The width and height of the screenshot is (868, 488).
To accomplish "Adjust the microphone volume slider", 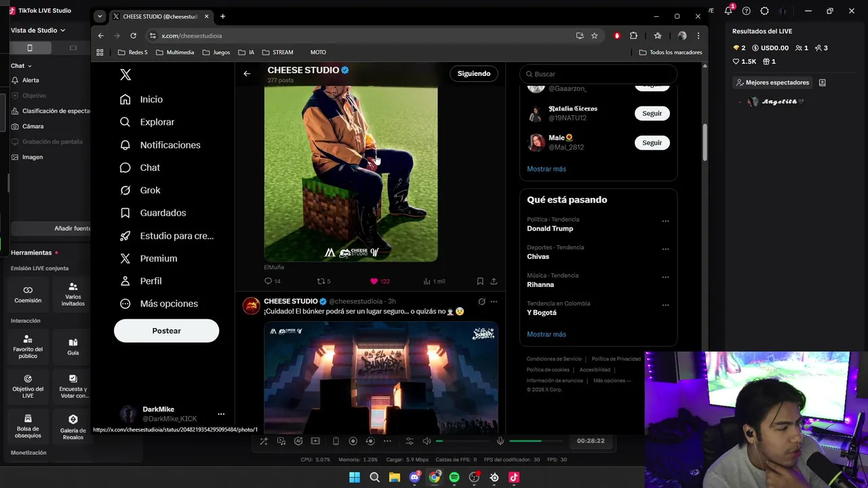I will [537, 441].
